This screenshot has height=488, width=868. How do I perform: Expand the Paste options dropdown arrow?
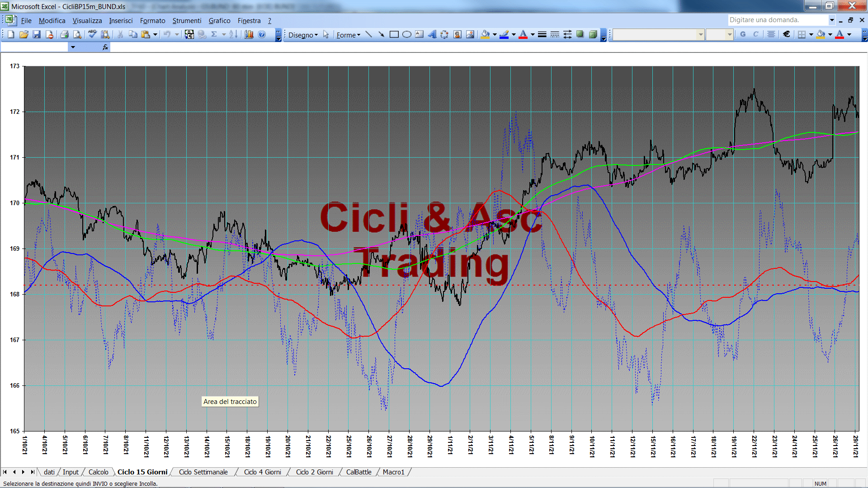[155, 34]
